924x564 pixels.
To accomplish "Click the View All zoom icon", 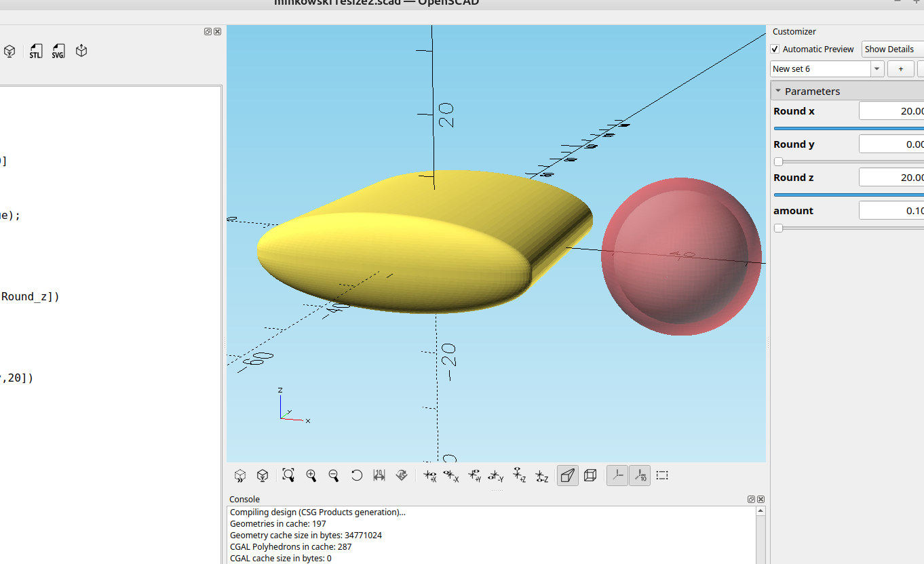I will coord(288,475).
